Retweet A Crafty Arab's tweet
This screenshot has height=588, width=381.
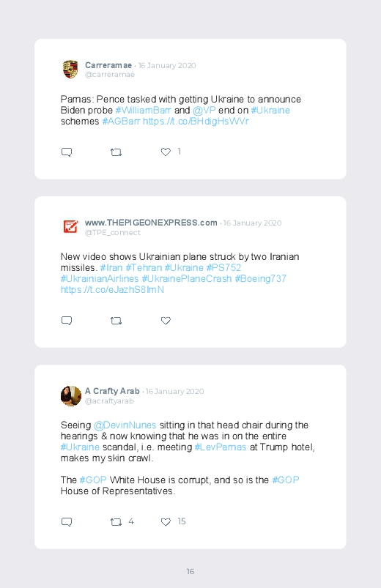tap(116, 522)
